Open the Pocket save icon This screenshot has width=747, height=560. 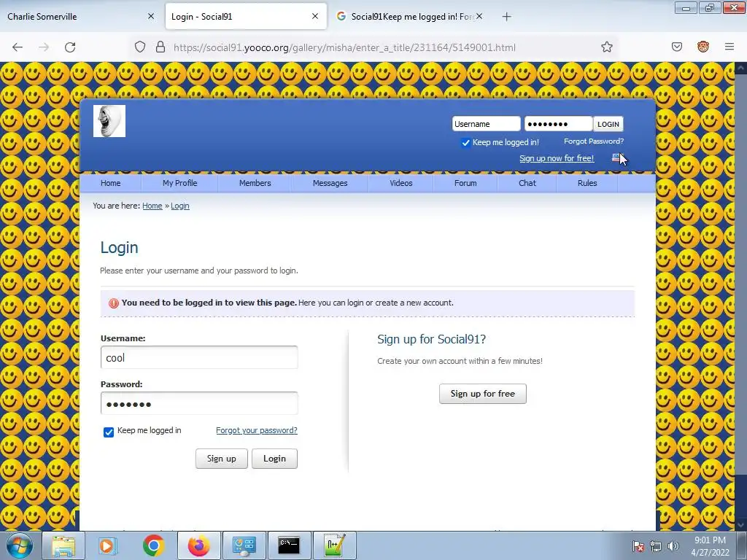676,47
